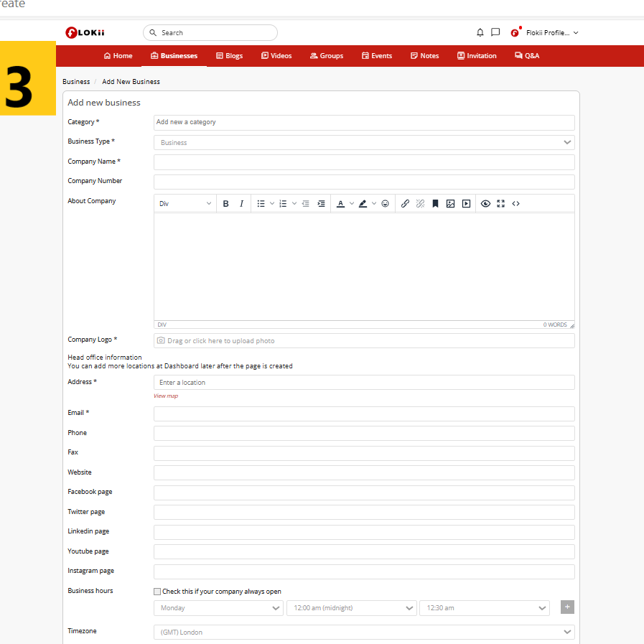Switch the editor to fullscreen mode
The image size is (644, 644).
[500, 204]
